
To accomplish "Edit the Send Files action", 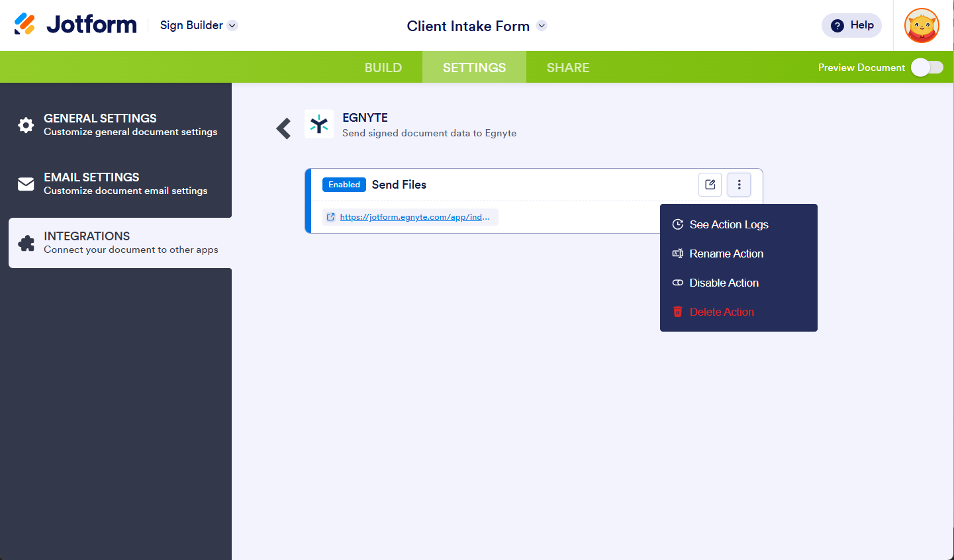I will click(710, 185).
